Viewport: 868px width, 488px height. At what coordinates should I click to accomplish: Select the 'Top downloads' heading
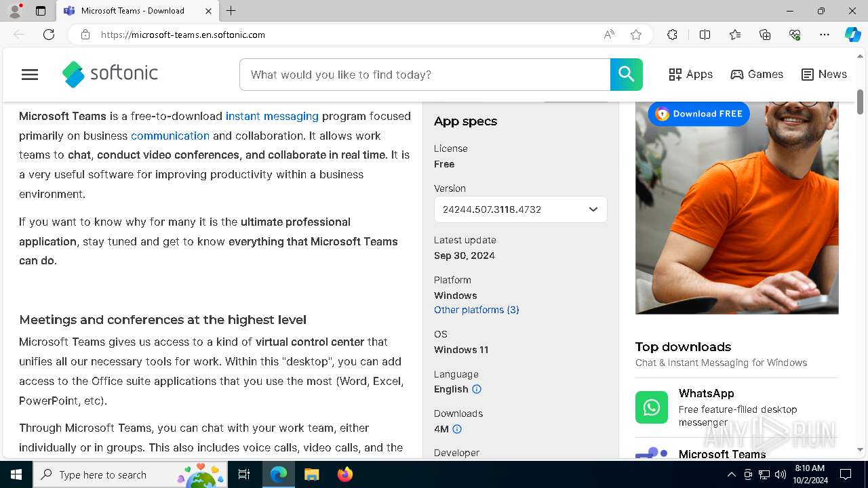coord(683,346)
